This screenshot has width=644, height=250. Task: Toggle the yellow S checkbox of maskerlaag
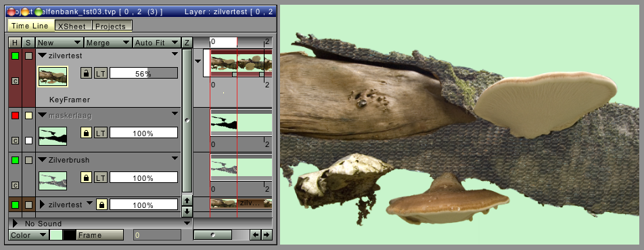(28, 116)
